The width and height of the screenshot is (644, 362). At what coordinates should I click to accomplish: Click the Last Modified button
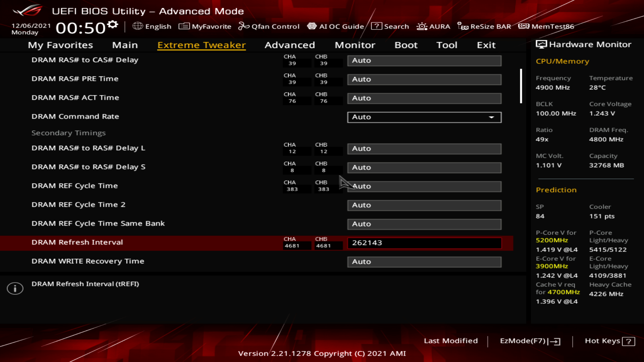450,341
